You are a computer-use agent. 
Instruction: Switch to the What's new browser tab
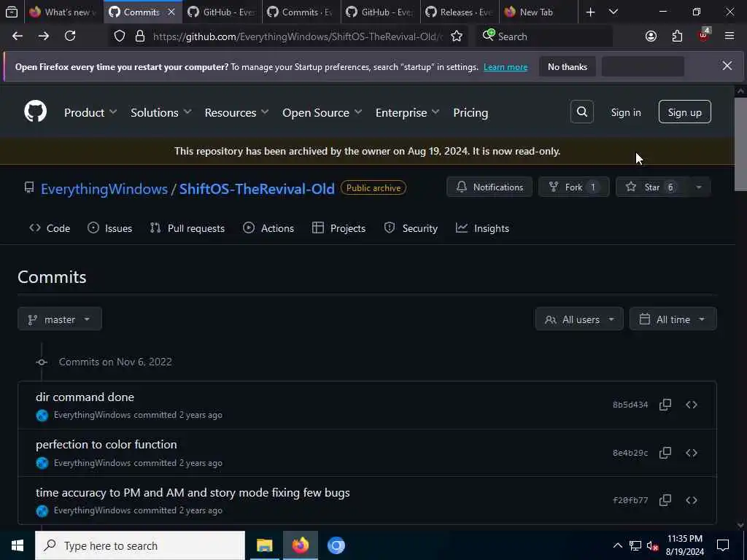click(x=63, y=12)
